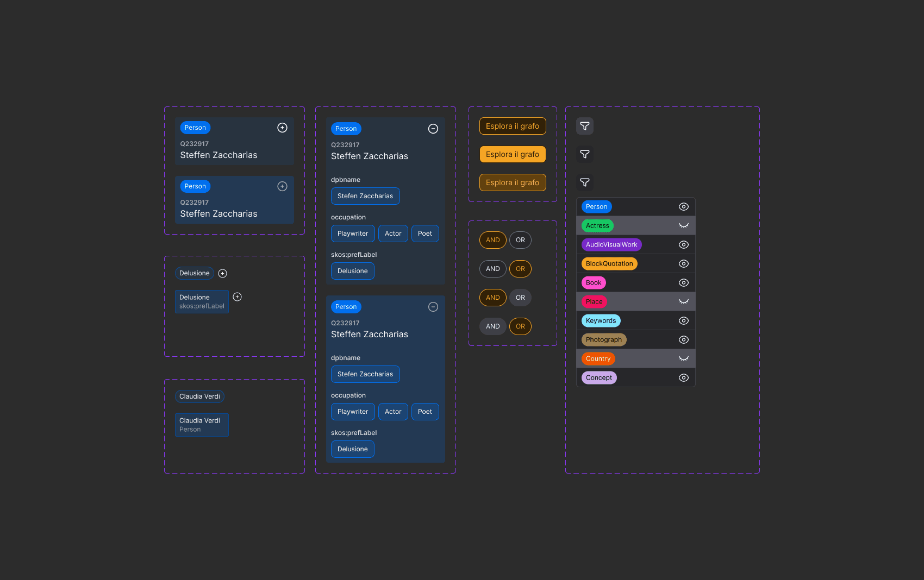Click the top outlined Esplora il grafo button
924x580 pixels.
click(513, 126)
